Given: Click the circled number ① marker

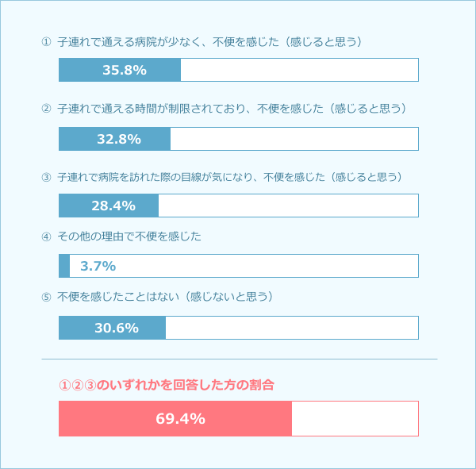Looking at the screenshot, I should point(46,42).
